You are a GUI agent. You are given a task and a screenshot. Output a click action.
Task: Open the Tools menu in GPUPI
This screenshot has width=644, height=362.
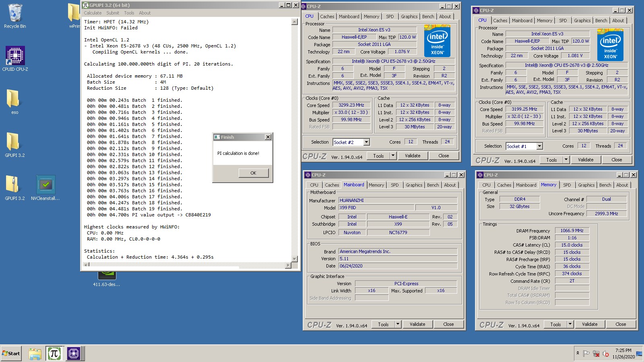click(x=129, y=13)
